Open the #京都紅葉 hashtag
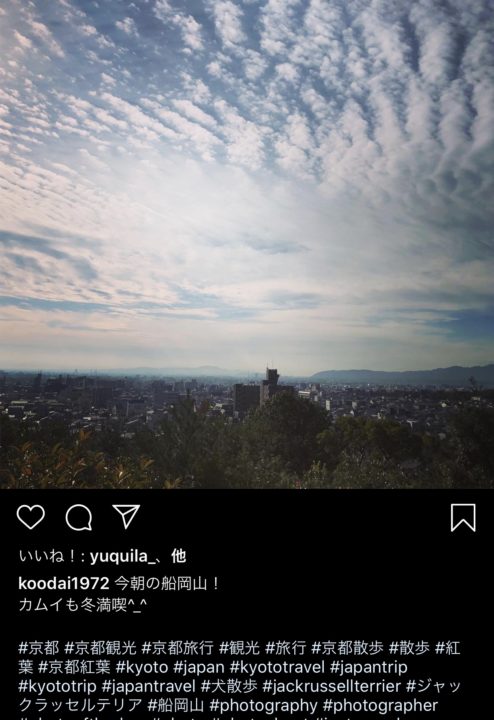 (74, 667)
